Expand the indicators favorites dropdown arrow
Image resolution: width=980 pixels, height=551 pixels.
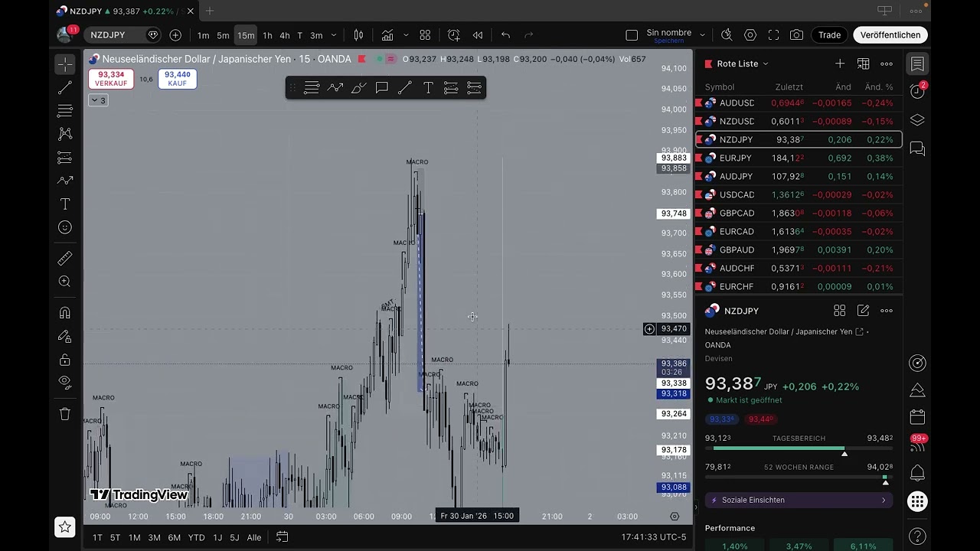click(x=406, y=35)
